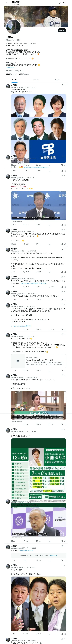Open more options on the Jun 24, 2022 post

(65, 175)
